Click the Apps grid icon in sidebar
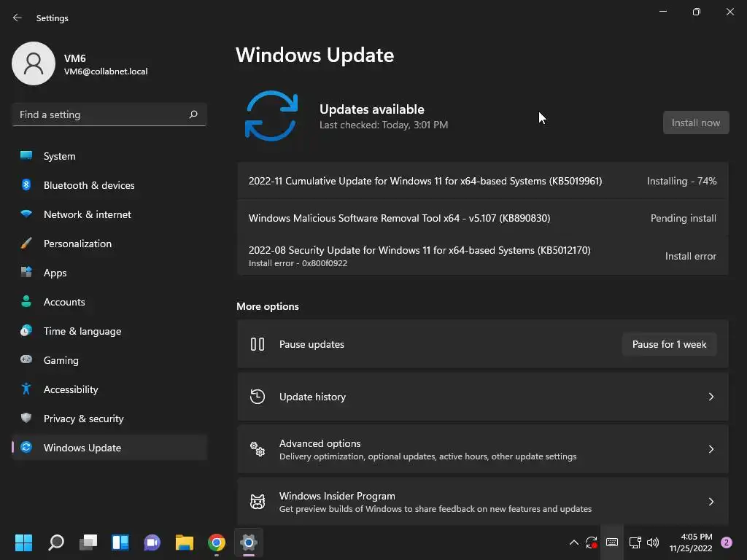 (x=26, y=273)
